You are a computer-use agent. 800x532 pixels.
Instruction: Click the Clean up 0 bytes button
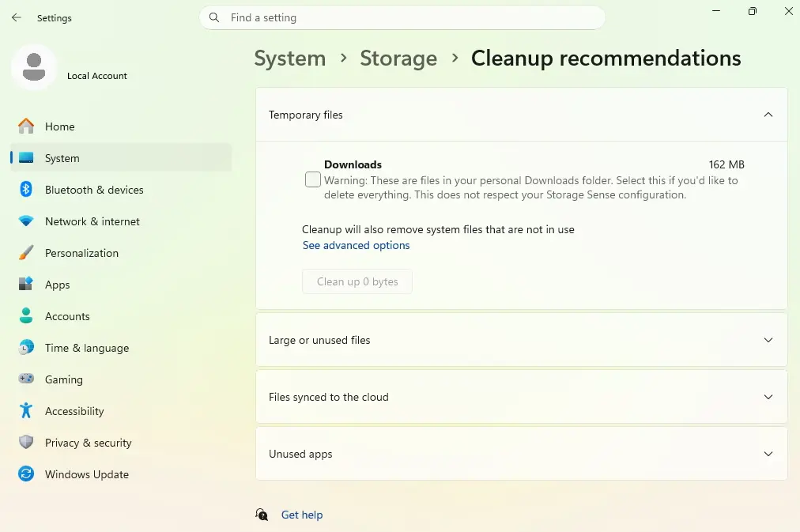pyautogui.click(x=357, y=281)
